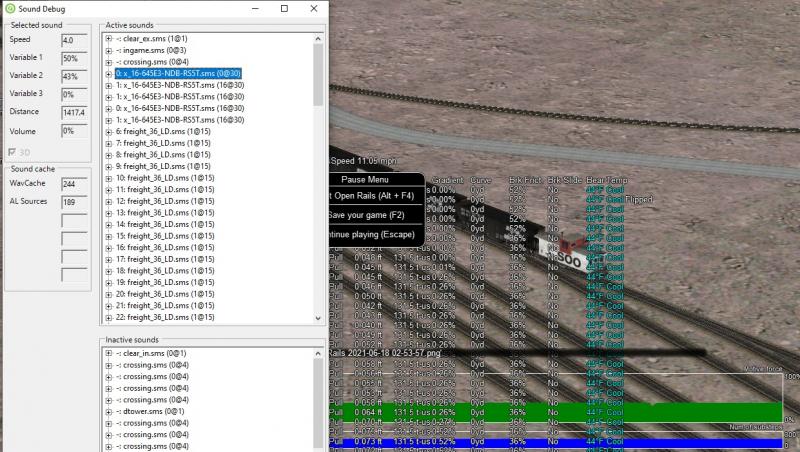The width and height of the screenshot is (800, 452).
Task: Select 21: freight_36_LD.sms (1@15)
Action: [165, 306]
